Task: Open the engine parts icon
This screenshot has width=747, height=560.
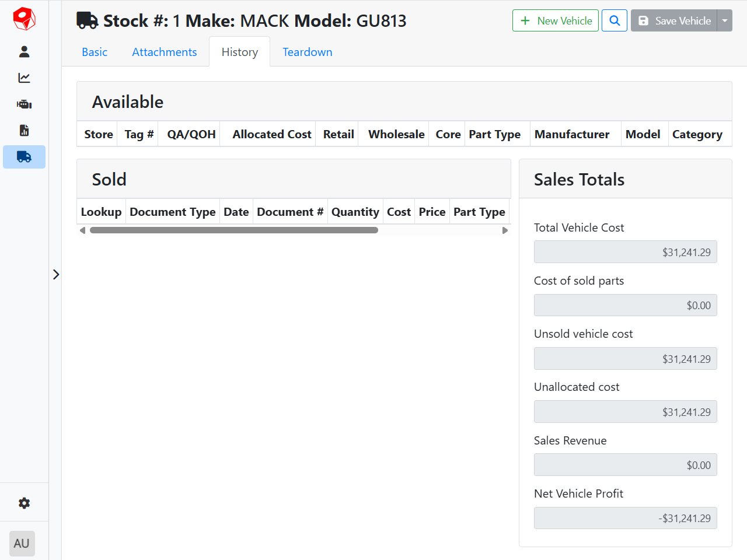Action: pyautogui.click(x=24, y=104)
